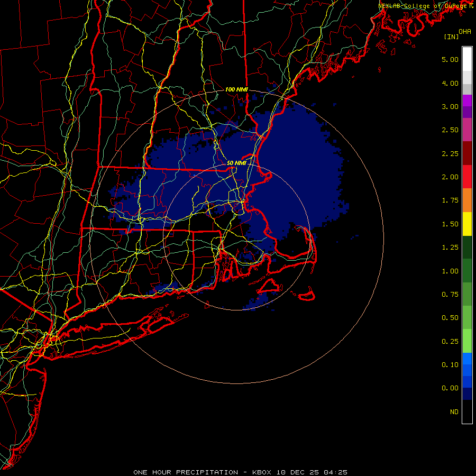Click the 1.25 legend value
The image size is (476, 476).
click(450, 248)
